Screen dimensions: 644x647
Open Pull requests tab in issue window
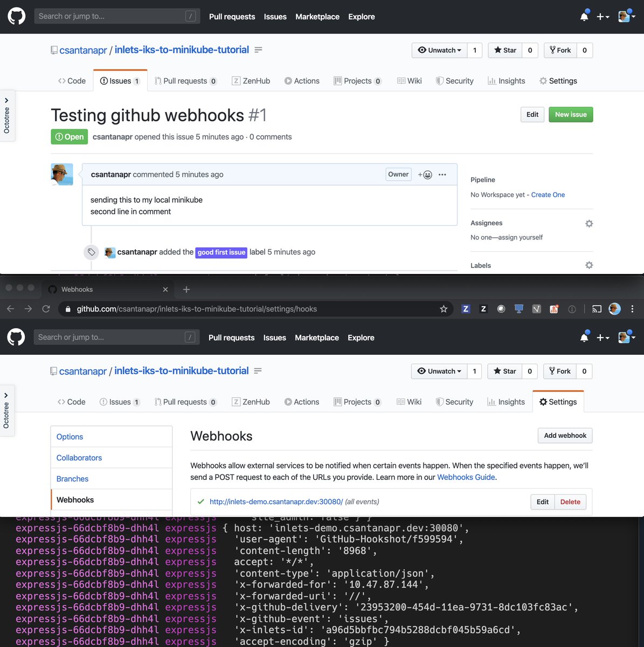pos(185,81)
